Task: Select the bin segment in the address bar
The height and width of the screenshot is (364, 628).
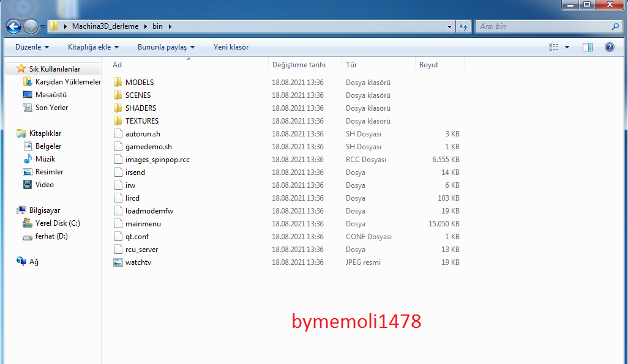Action: (157, 26)
